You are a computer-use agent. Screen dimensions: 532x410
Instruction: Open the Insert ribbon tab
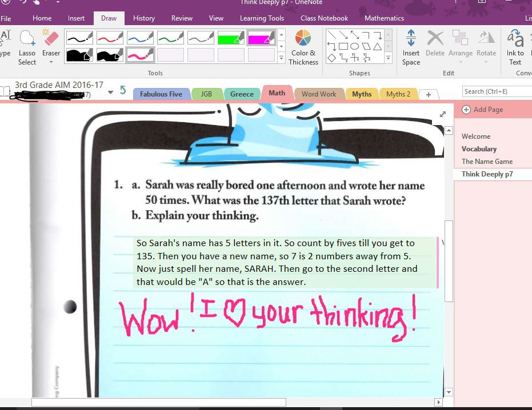(76, 18)
